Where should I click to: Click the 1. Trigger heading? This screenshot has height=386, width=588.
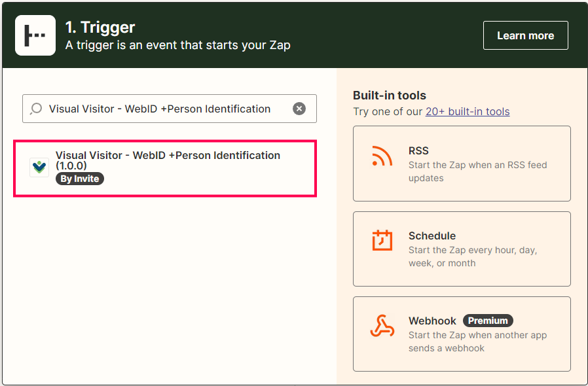point(100,27)
